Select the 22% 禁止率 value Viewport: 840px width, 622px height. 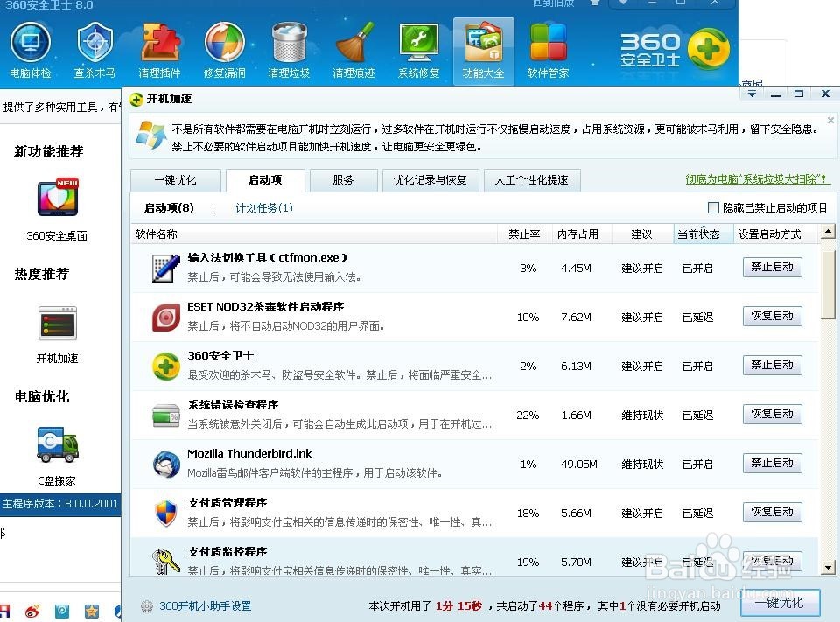coord(528,416)
